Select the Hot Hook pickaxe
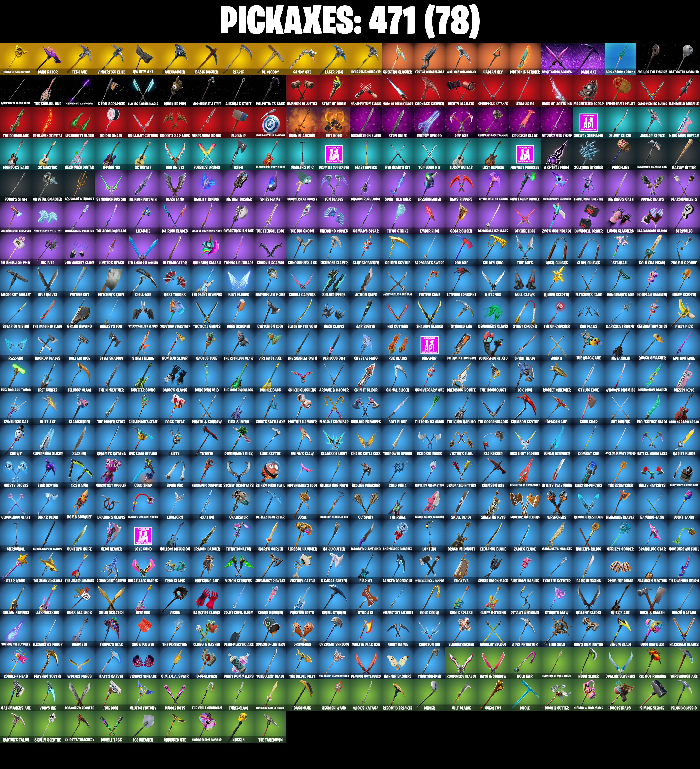The width and height of the screenshot is (700, 769). point(334,122)
